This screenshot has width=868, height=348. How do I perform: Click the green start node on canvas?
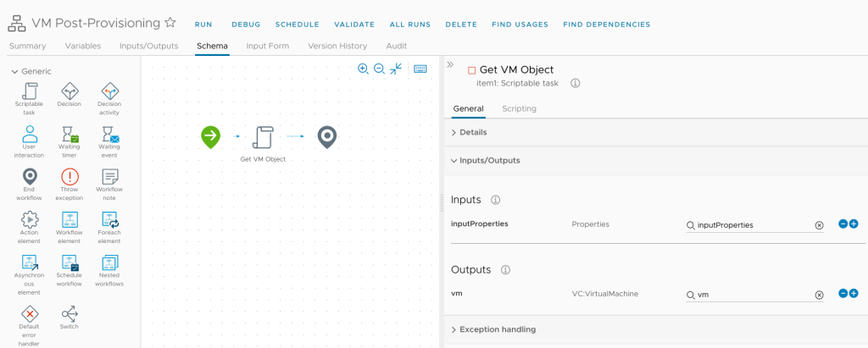coord(210,136)
